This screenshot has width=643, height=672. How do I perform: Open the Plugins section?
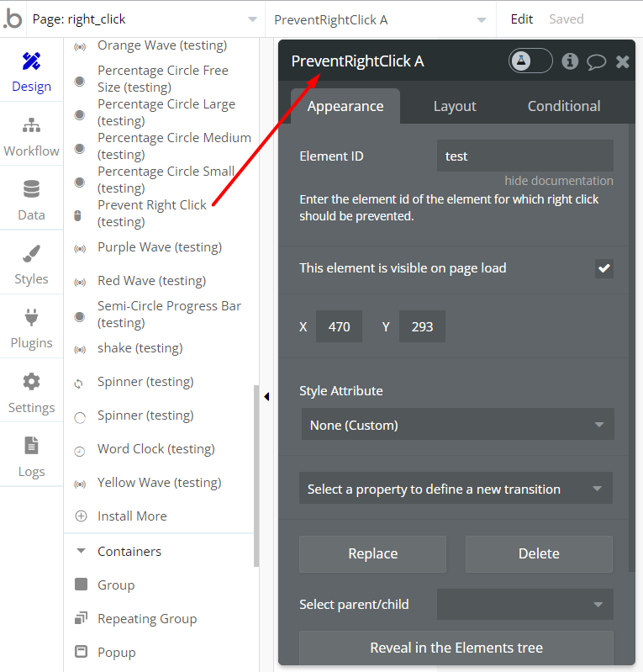[x=31, y=328]
